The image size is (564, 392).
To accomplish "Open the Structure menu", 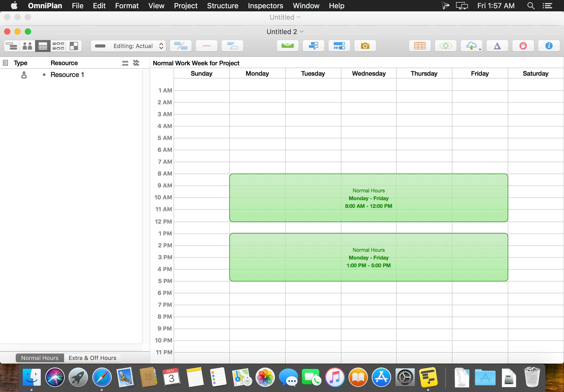I will tap(222, 6).
